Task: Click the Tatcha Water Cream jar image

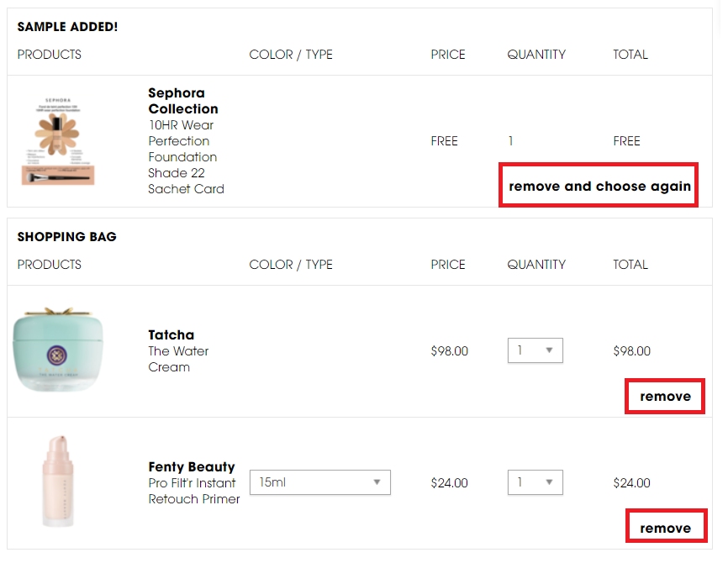Action: click(59, 351)
